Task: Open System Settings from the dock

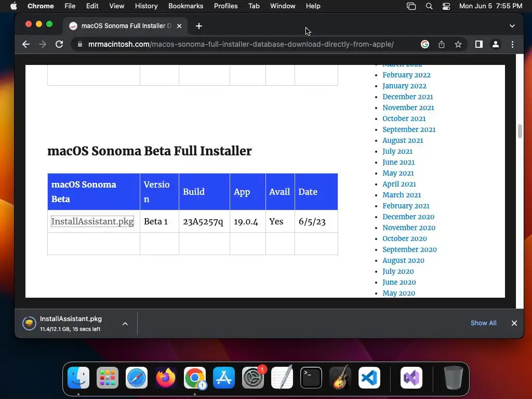Action: (253, 378)
